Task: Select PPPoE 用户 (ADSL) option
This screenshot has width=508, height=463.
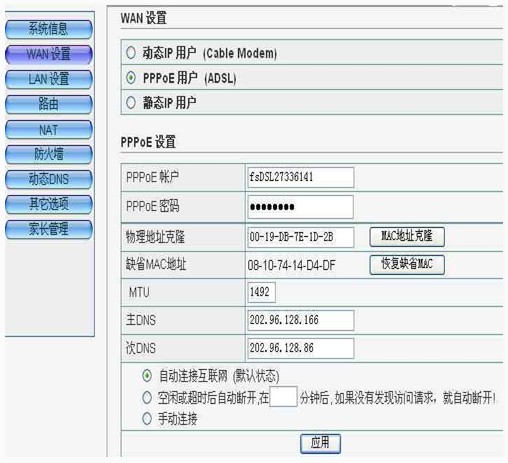Action: pos(131,78)
